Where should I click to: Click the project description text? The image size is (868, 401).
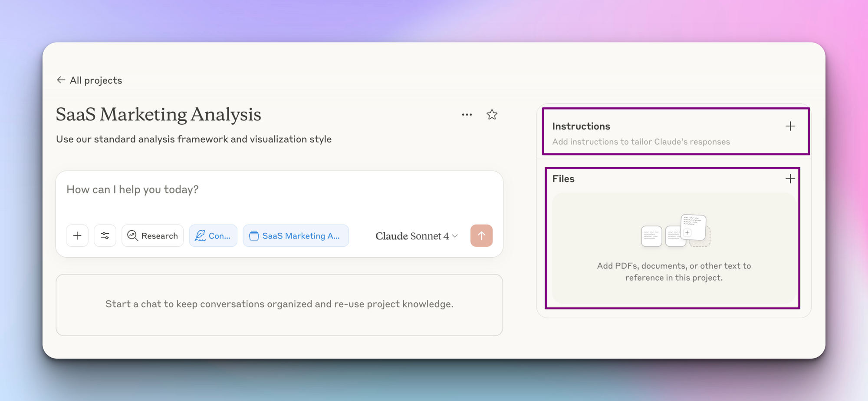[x=194, y=139]
